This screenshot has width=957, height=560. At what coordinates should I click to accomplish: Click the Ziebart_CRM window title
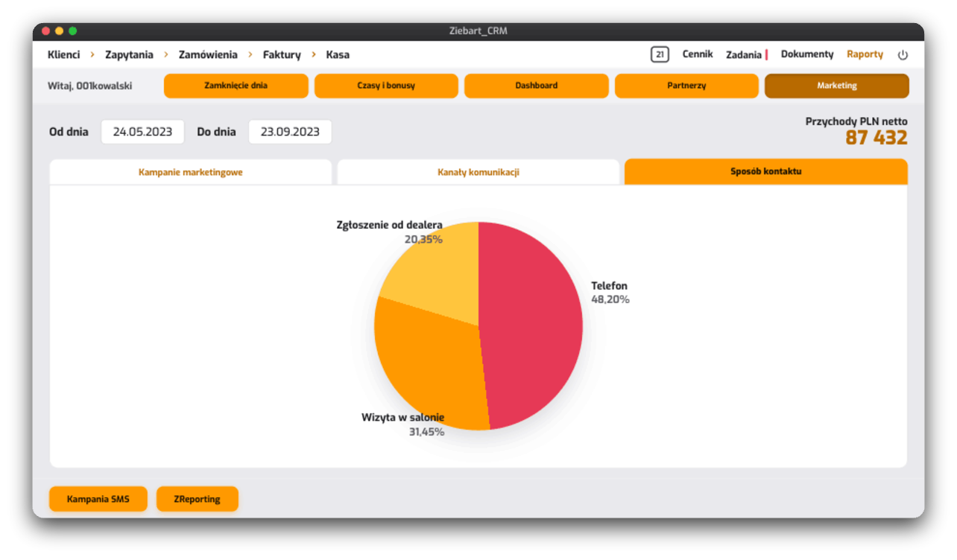click(479, 31)
